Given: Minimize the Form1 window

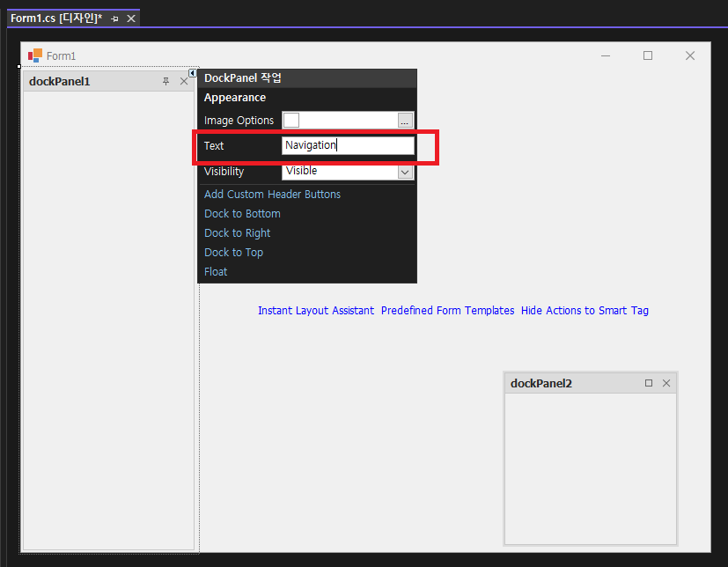Looking at the screenshot, I should coord(606,55).
